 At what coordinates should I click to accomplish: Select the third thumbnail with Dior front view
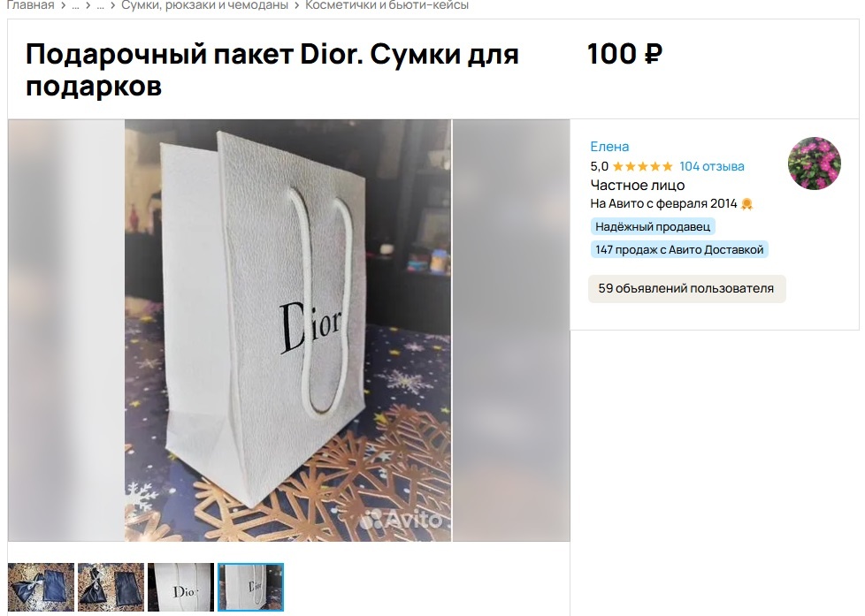[180, 587]
